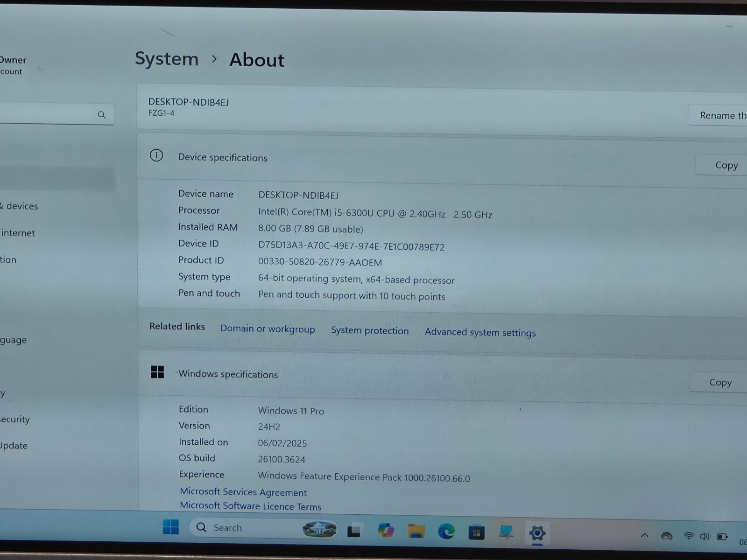The image size is (747, 560).
Task: Click the 24H2 version value
Action: 269,427
